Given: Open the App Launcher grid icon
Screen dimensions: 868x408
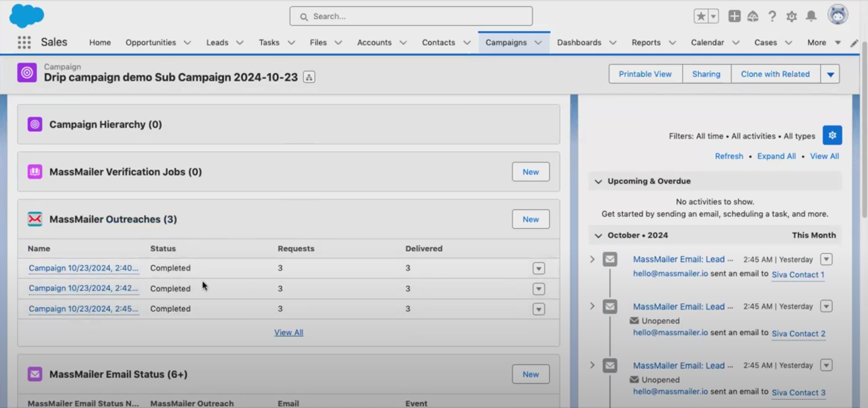Looking at the screenshot, I should pyautogui.click(x=24, y=42).
